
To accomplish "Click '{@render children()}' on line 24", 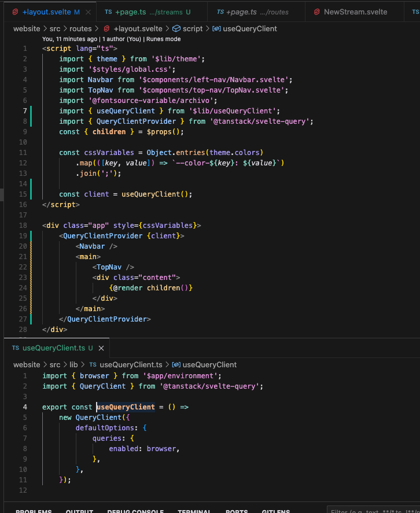I will click(151, 288).
